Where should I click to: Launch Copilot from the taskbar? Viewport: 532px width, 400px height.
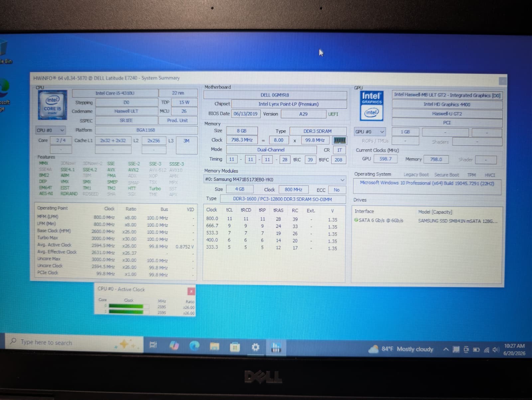(x=174, y=346)
